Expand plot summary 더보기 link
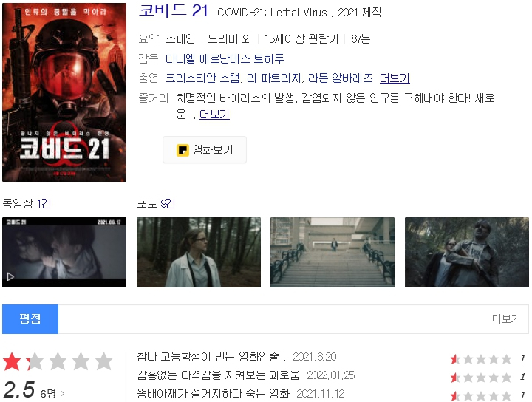This screenshot has height=402, width=532. coord(214,115)
